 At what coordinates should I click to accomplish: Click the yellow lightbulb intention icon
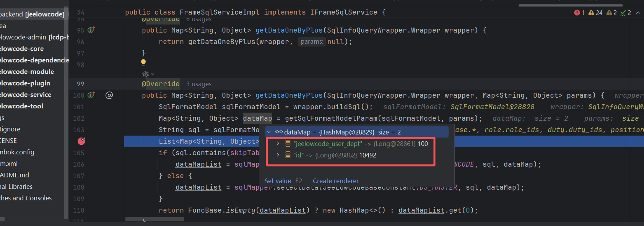[143, 62]
